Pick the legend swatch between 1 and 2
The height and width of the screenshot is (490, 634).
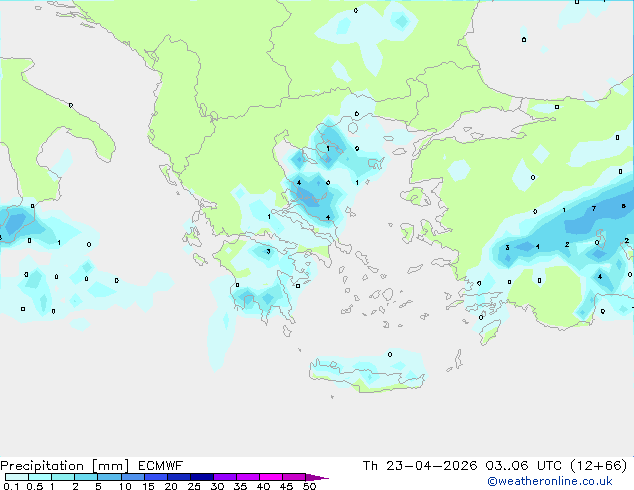pos(63,477)
